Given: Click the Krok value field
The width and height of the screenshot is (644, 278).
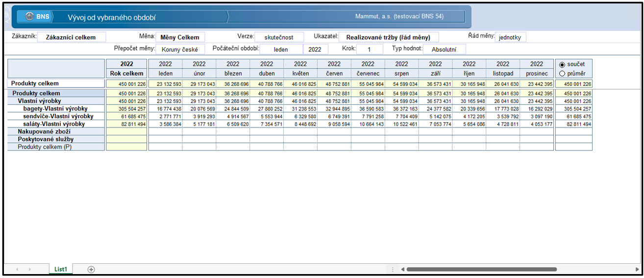Looking at the screenshot, I should coord(370,50).
